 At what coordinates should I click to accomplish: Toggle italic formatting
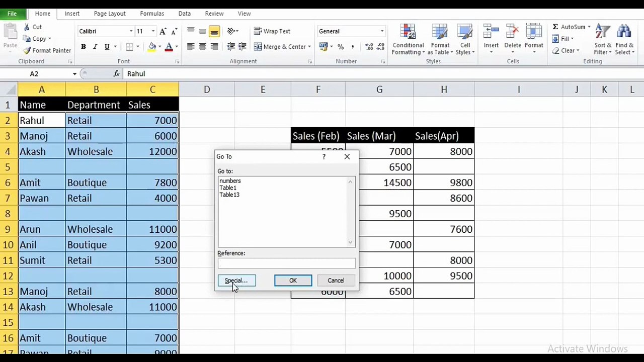95,47
